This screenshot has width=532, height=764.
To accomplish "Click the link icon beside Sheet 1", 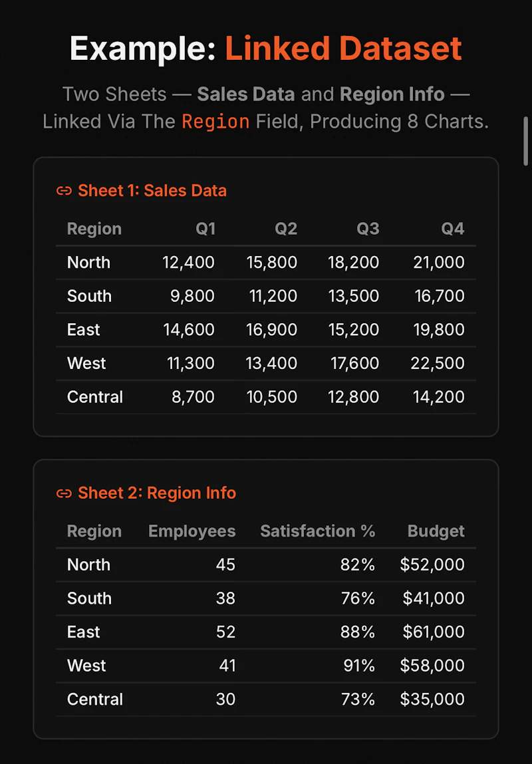I will point(64,191).
